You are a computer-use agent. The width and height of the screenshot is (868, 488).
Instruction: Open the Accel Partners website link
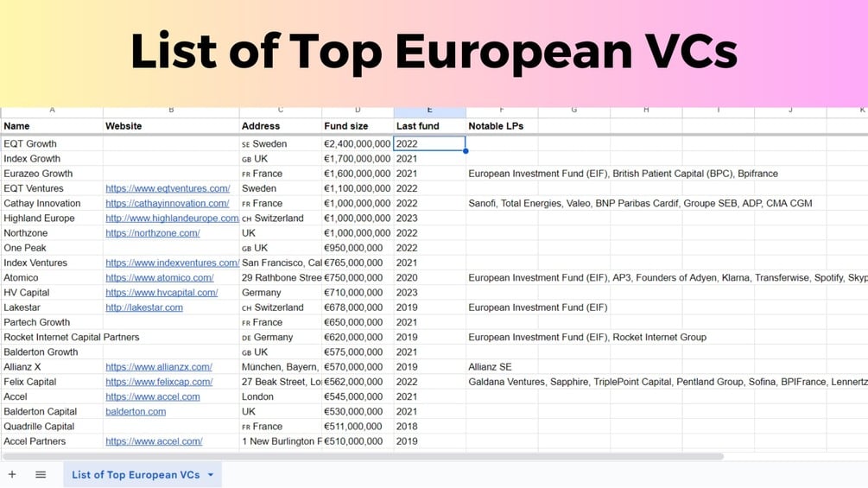154,442
